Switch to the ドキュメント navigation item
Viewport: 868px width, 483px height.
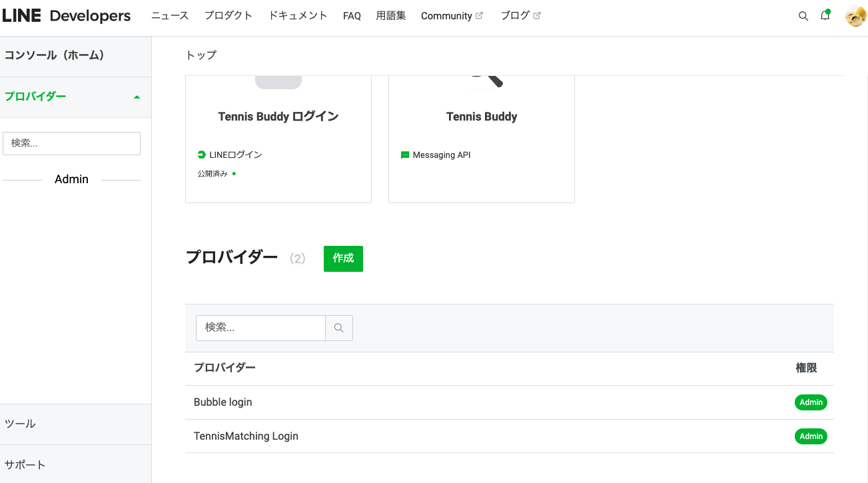(297, 15)
